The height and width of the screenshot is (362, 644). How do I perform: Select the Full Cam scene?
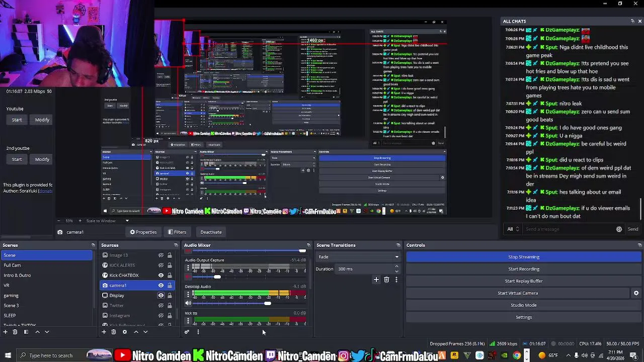click(46, 265)
